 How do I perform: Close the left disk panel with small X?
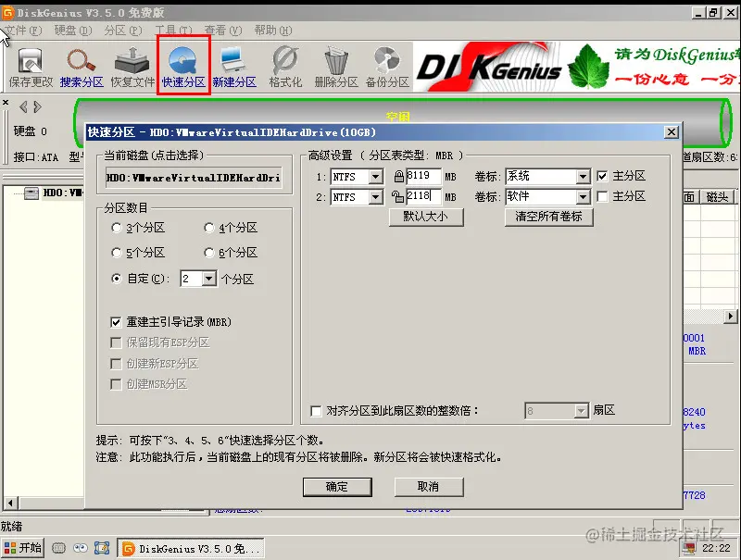[x=6, y=102]
